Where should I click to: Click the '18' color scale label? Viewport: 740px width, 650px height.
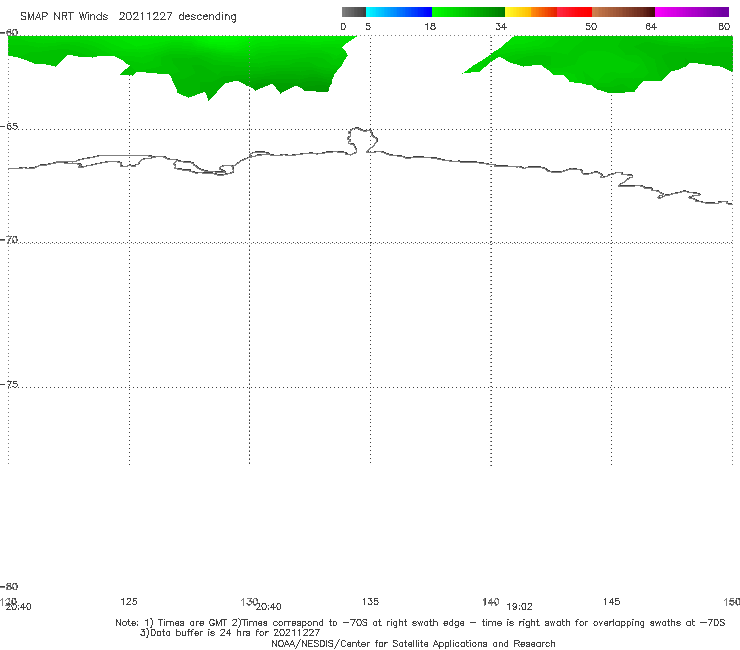430,26
